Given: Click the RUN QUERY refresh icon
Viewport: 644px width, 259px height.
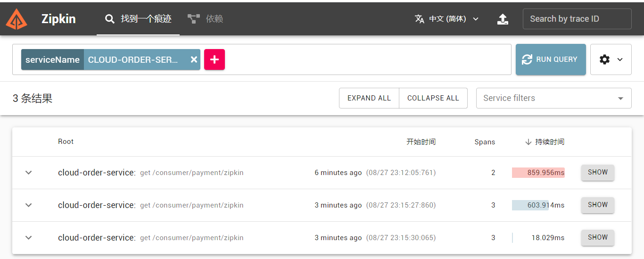Looking at the screenshot, I should (527, 59).
